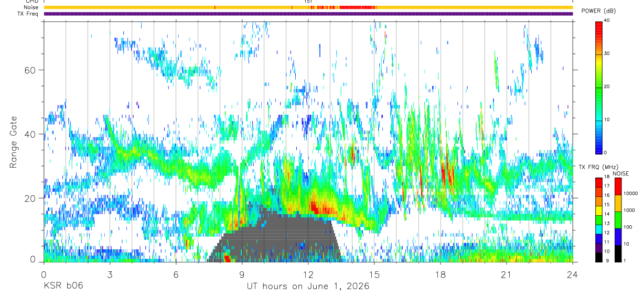
Task: Click the 'Range Gate' vertical axis title
Action: click(x=13, y=142)
